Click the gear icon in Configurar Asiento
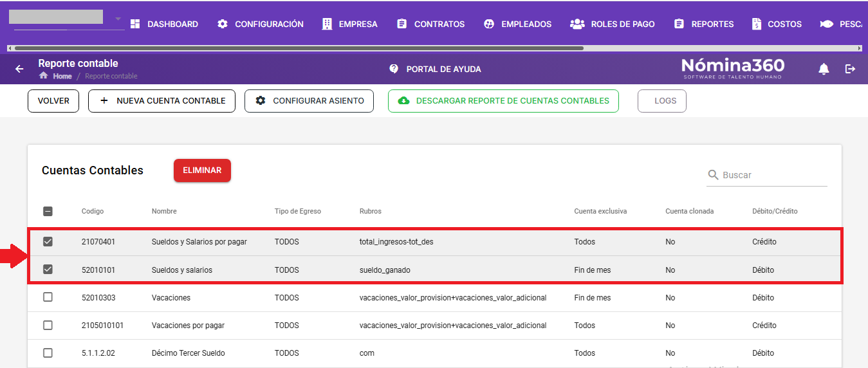Image resolution: width=868 pixels, height=368 pixels. pos(261,101)
